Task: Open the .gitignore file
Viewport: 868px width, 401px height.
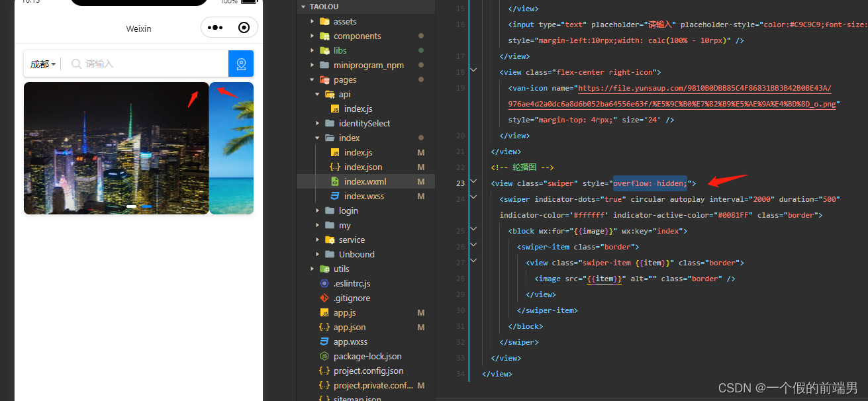Action: 352,298
